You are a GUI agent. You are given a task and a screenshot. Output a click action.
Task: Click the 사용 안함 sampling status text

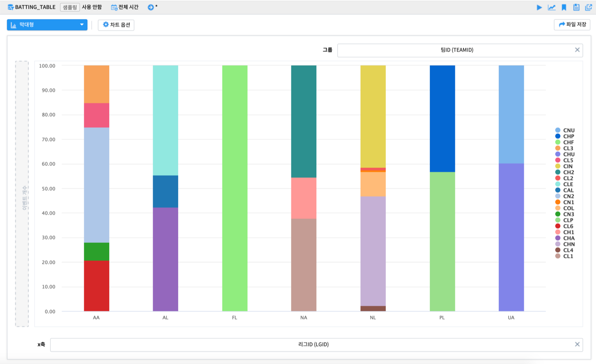[92, 7]
